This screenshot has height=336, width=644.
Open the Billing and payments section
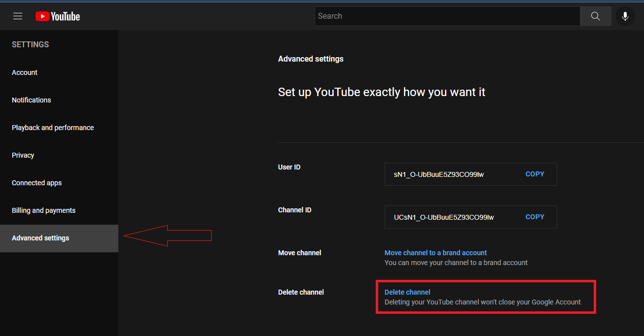click(59, 210)
